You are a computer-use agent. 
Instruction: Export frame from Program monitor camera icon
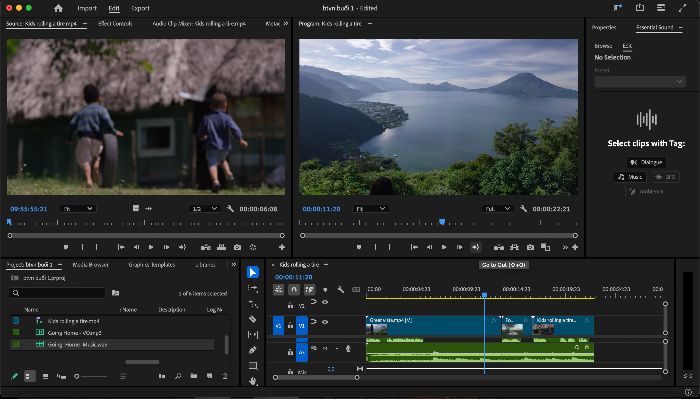point(530,247)
